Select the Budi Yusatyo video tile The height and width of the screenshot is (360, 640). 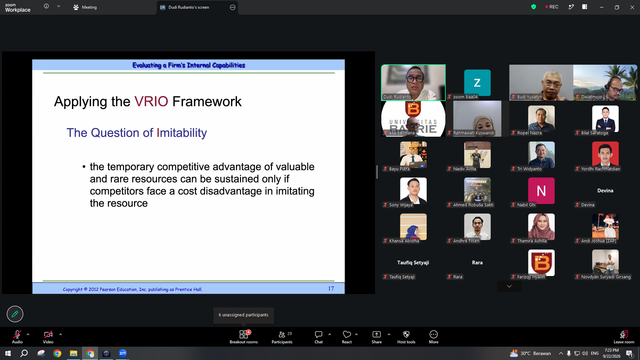(541, 82)
